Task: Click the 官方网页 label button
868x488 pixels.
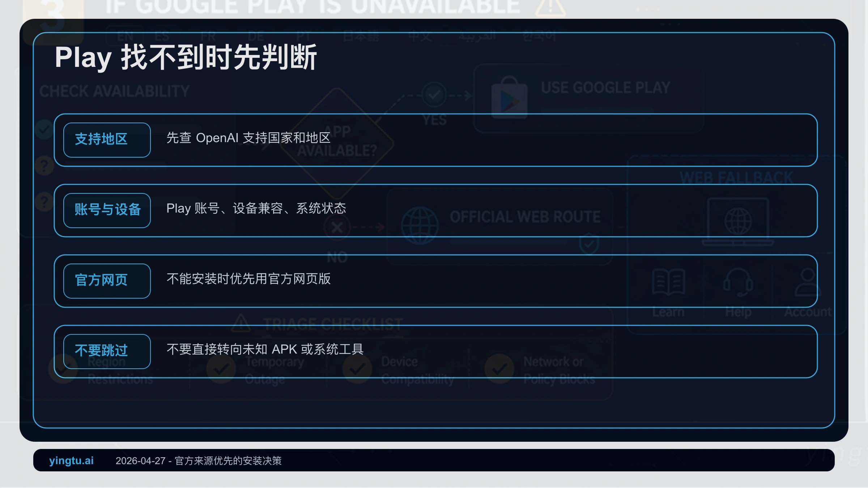Action: tap(107, 281)
